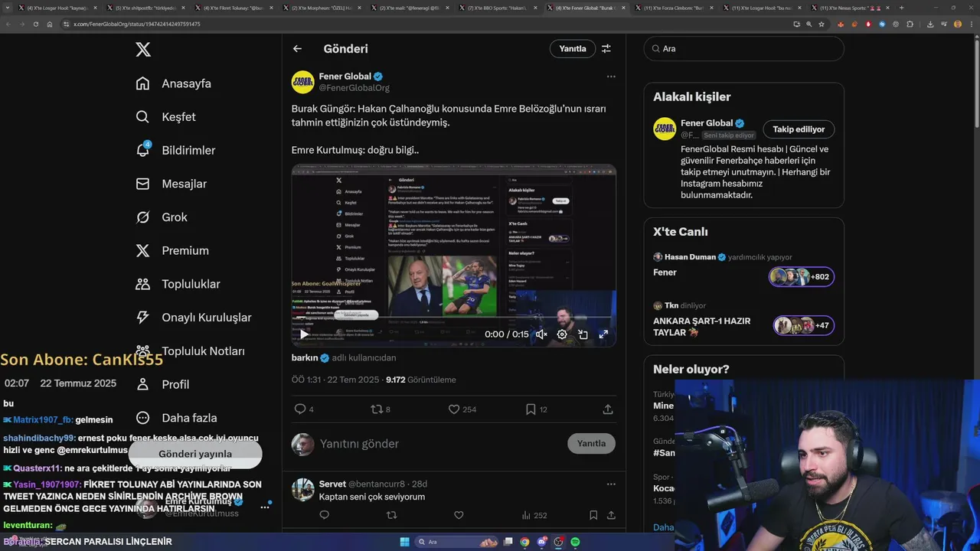
Task: Seek on the video progress bar
Action: pyautogui.click(x=454, y=317)
